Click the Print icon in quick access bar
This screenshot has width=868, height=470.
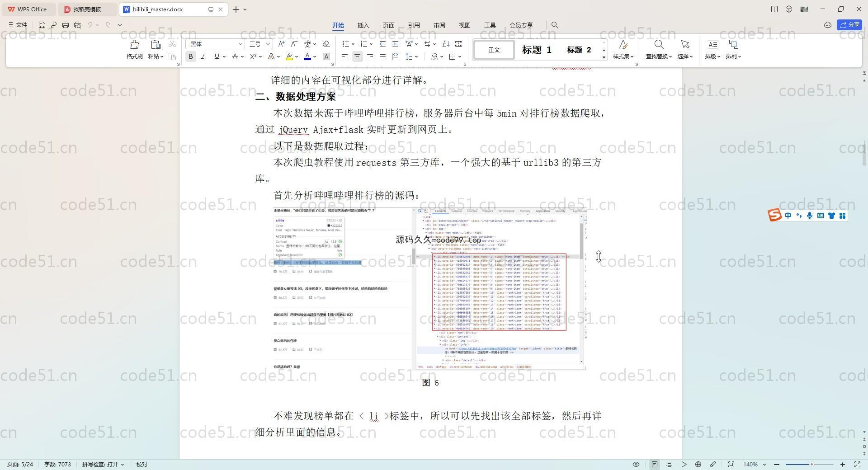point(66,25)
